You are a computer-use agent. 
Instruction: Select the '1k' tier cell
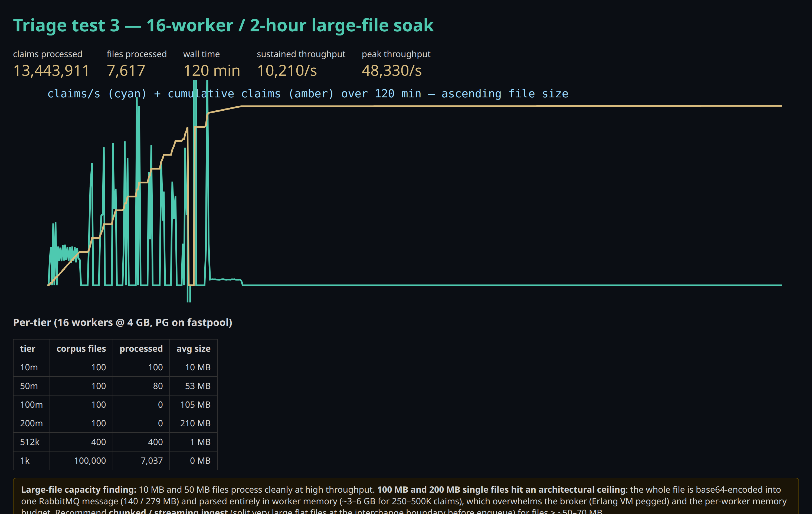(31, 460)
